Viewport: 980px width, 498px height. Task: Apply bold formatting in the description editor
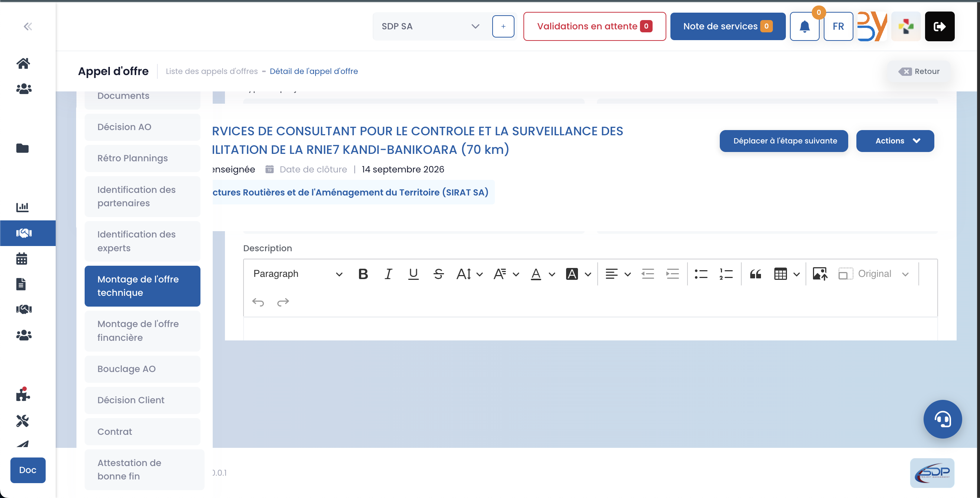pos(363,274)
